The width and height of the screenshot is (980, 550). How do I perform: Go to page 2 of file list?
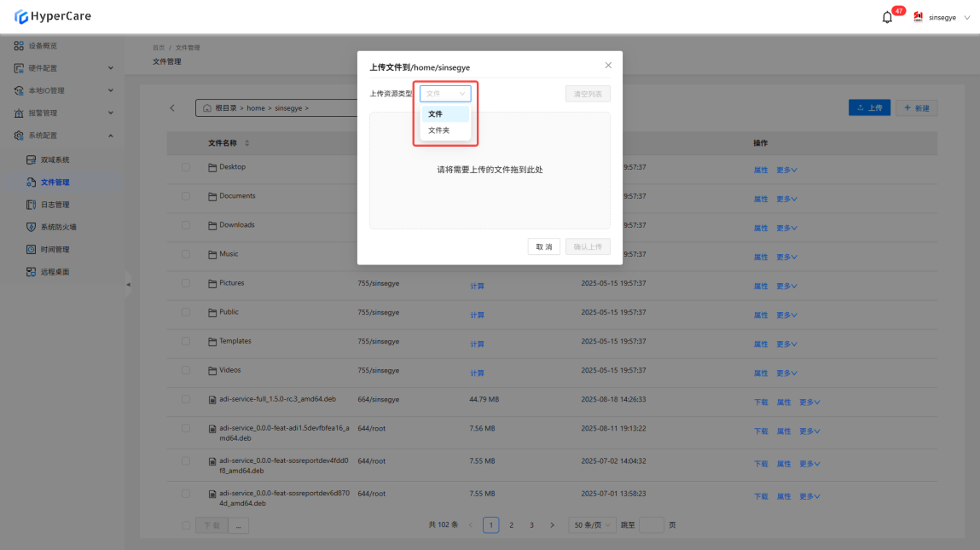coord(512,525)
